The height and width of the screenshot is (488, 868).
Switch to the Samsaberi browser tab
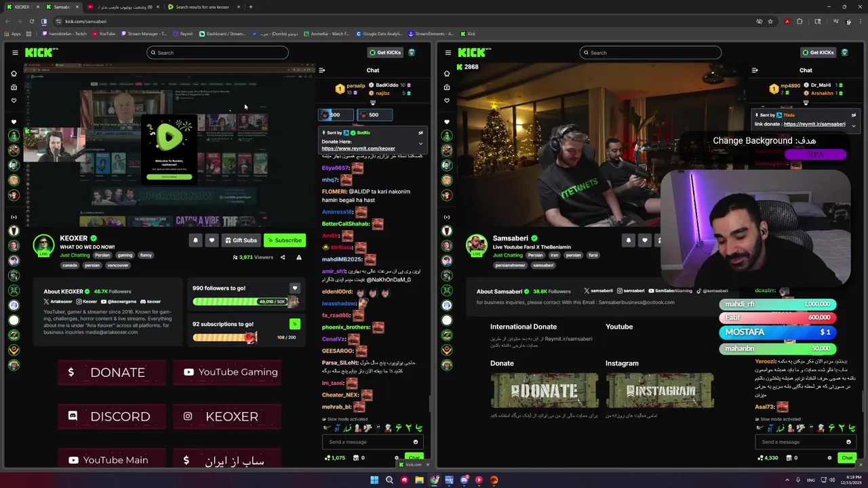(61, 7)
